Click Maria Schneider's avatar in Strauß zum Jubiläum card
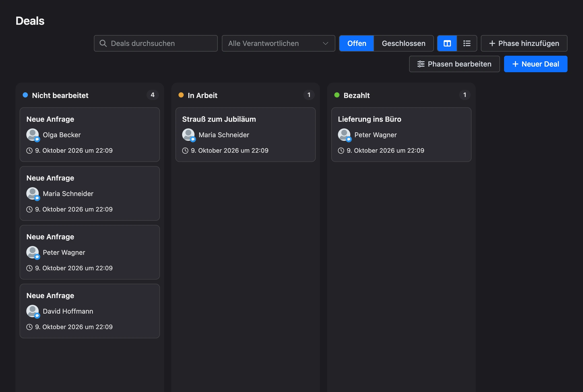The image size is (583, 392). point(189,135)
